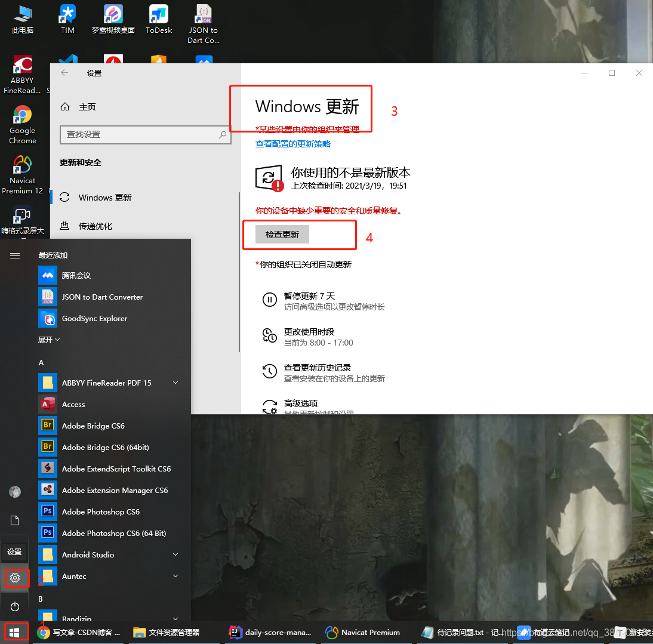Click the Power icon in Start menu
653x644 pixels.
pyautogui.click(x=14, y=606)
